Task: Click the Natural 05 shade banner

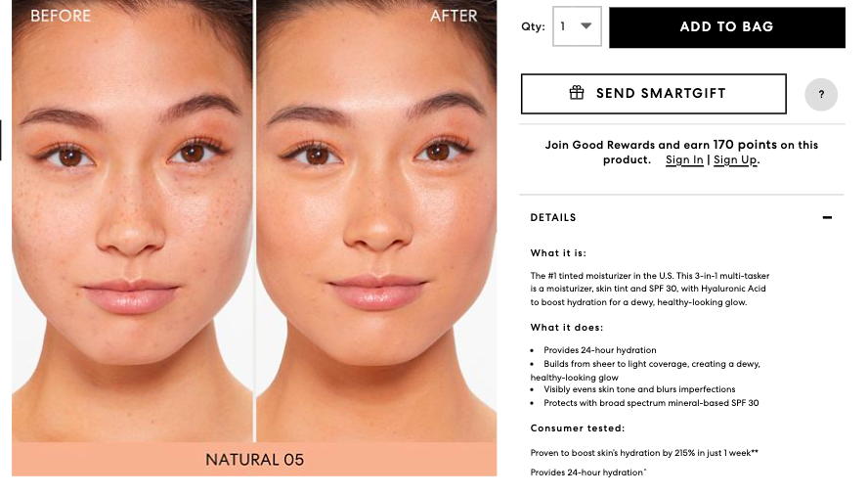Action: 254,459
